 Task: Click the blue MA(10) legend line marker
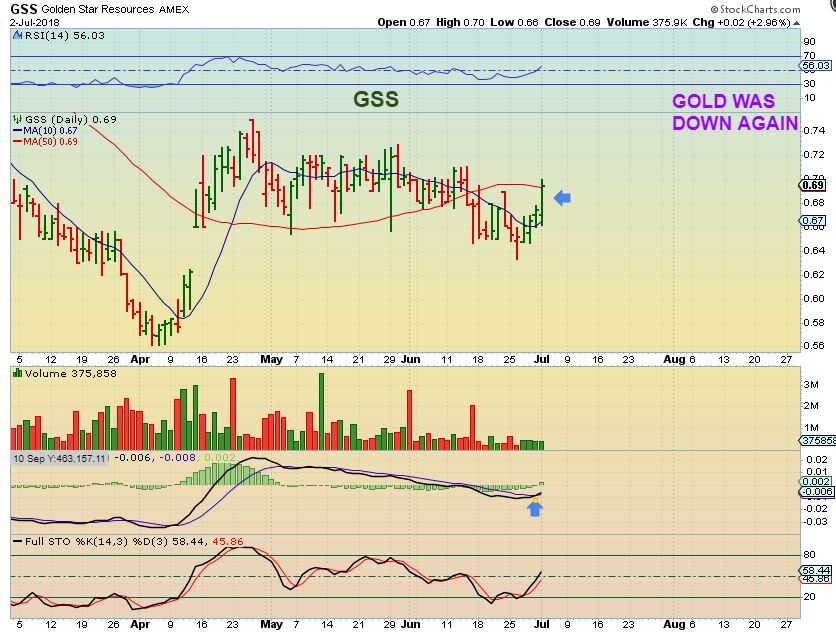[x=17, y=131]
